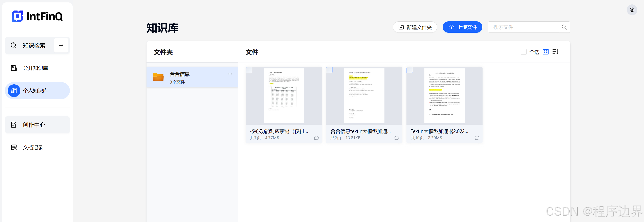Click arrow button beside 知识检索
The height and width of the screenshot is (222, 644).
61,45
